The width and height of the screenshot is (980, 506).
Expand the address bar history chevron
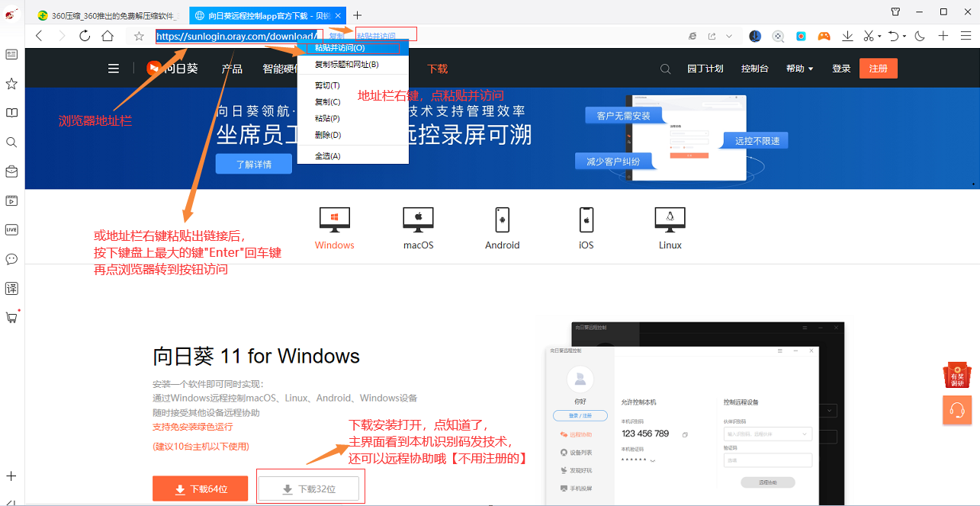(x=729, y=36)
